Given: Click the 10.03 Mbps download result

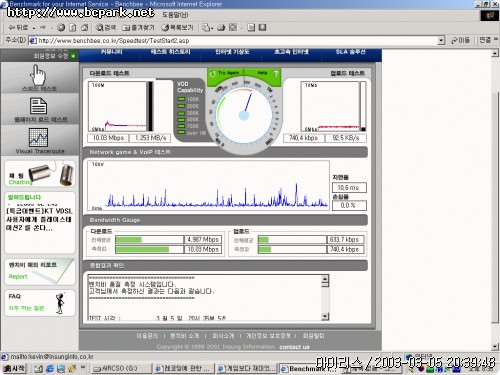Looking at the screenshot, I should click(x=108, y=138).
